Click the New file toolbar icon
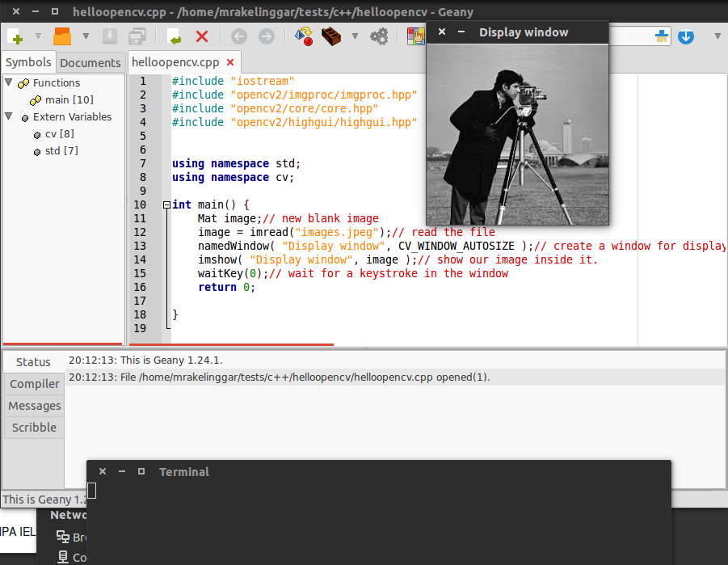The height and width of the screenshot is (565, 728). pos(15,36)
